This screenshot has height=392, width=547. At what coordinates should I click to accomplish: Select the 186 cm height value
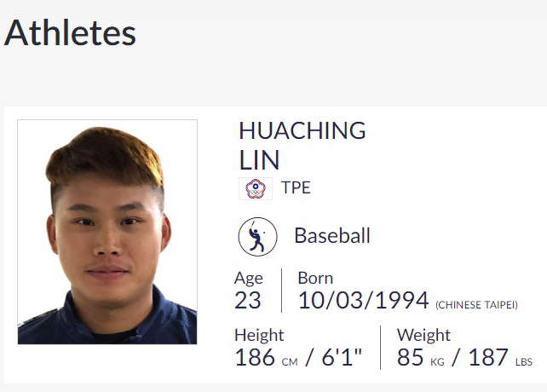(255, 358)
